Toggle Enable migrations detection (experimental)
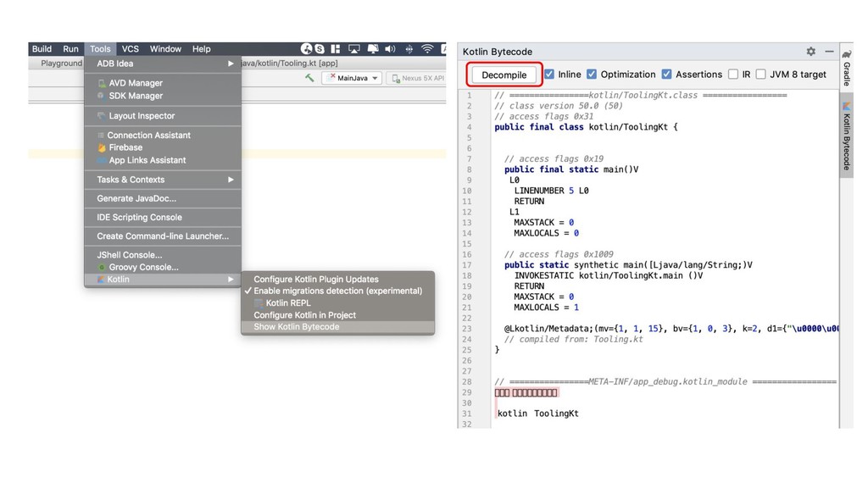The image size is (868, 488). 337,291
